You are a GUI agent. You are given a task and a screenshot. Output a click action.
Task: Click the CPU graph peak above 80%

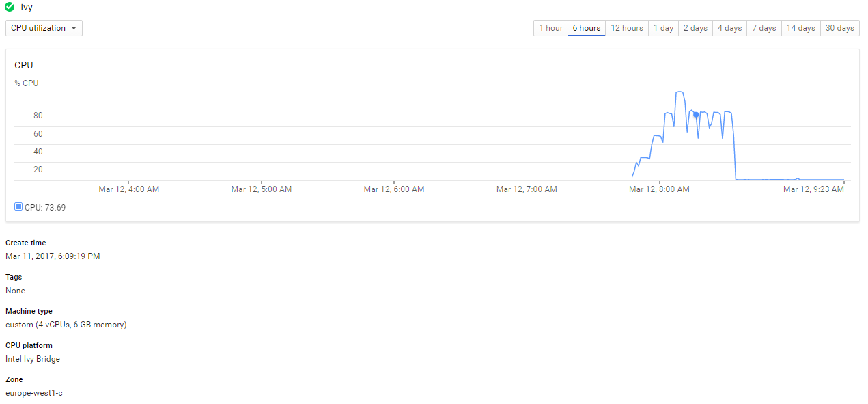point(680,92)
